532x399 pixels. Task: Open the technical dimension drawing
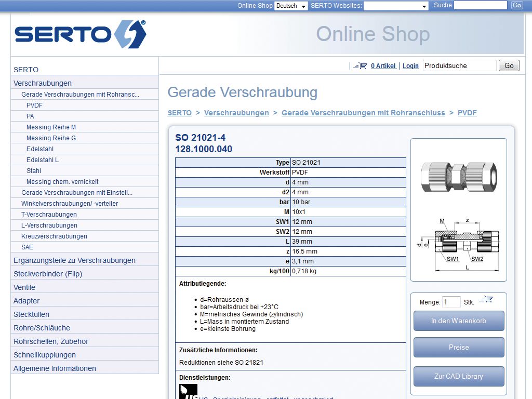[x=459, y=245]
